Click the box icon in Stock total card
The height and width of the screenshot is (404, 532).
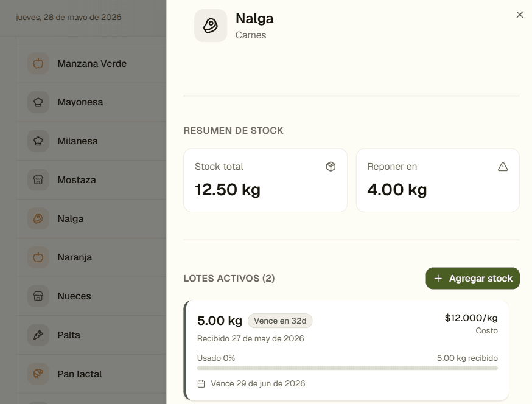[331, 167]
